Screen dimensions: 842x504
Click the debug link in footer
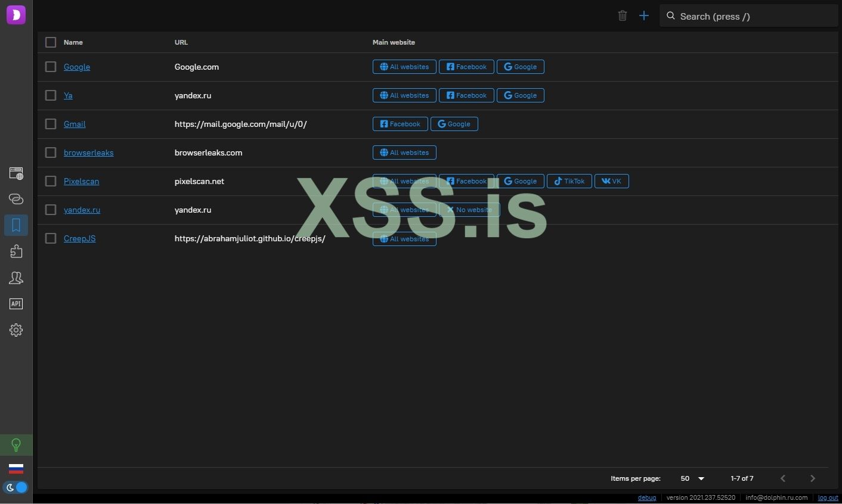coord(647,497)
